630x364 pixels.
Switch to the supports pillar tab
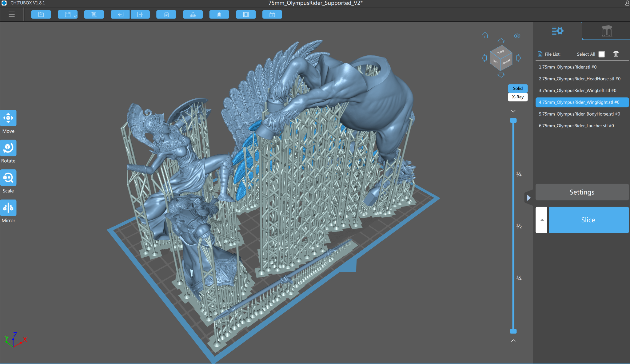pyautogui.click(x=606, y=31)
